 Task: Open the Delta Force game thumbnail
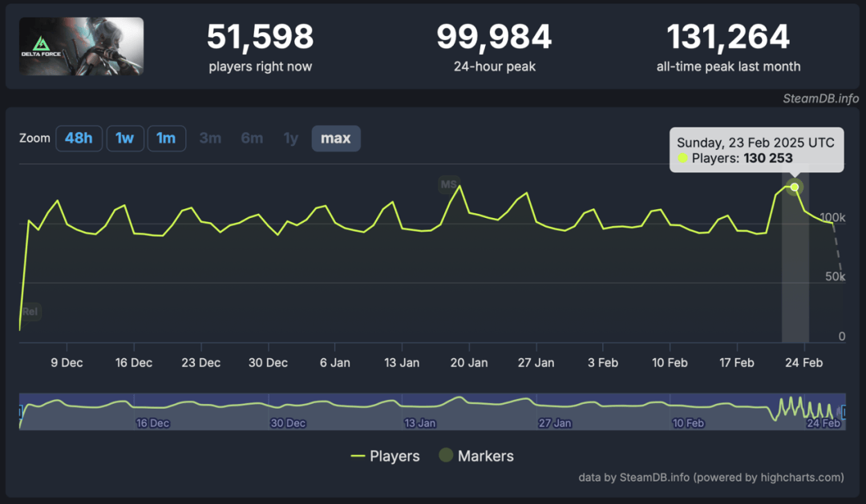tap(81, 46)
